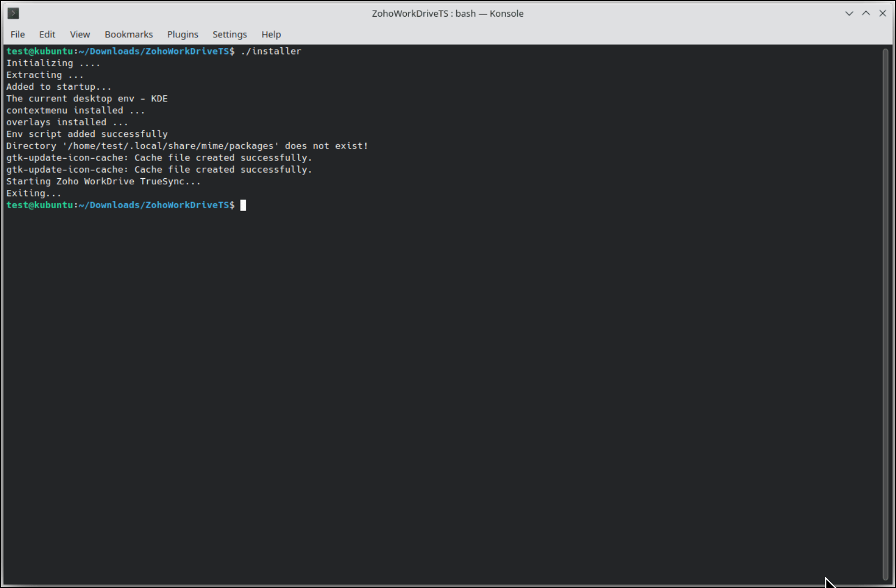
Task: Open the File menu
Action: click(x=18, y=35)
